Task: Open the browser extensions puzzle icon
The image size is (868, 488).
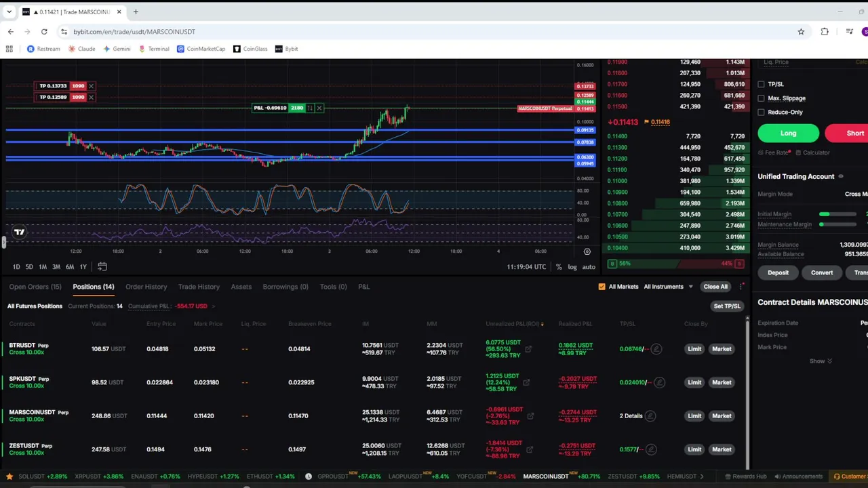Action: [825, 32]
